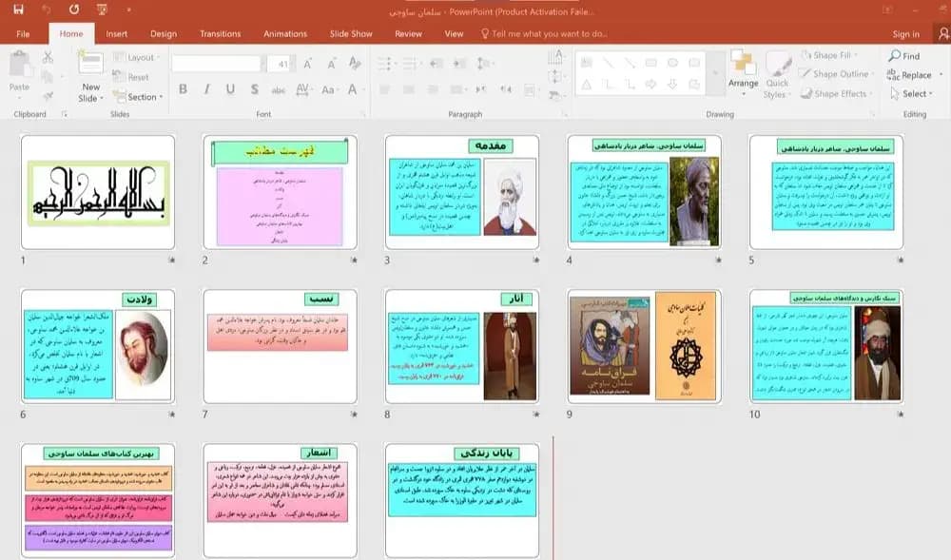
Task: Switch to the Animations tab
Action: 285,34
